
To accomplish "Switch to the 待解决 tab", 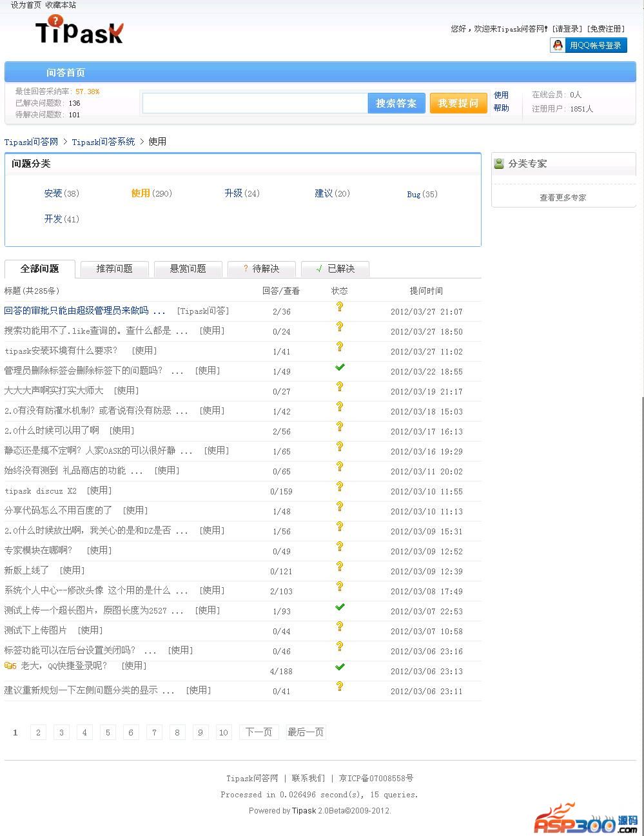I will point(262,269).
